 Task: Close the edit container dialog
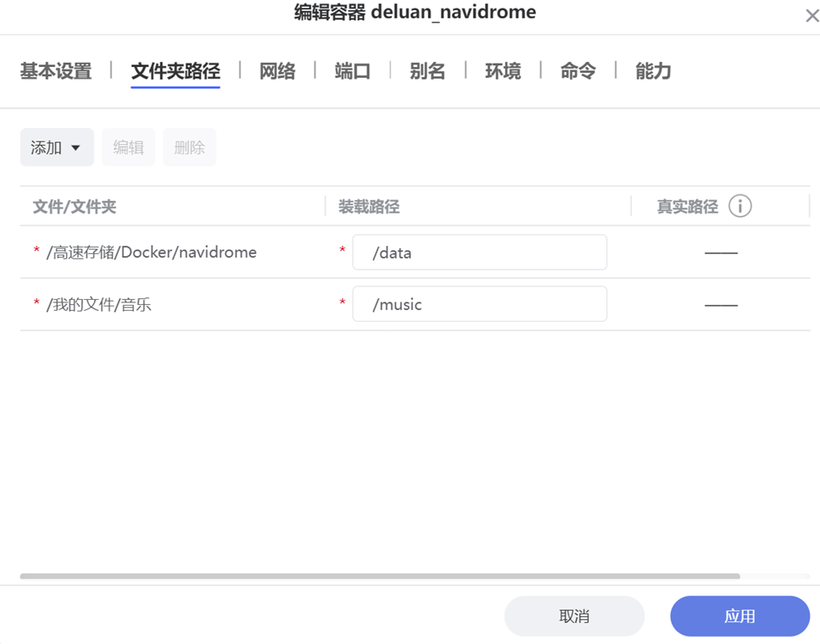[x=811, y=16]
